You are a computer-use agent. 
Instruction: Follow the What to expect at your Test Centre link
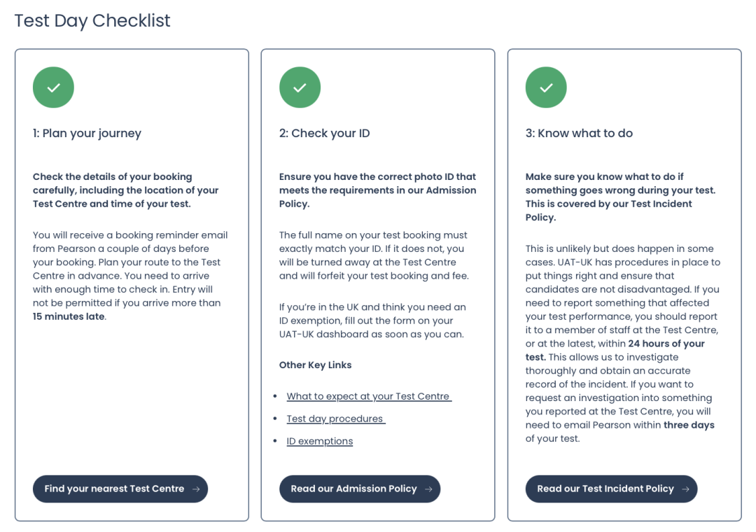point(369,396)
